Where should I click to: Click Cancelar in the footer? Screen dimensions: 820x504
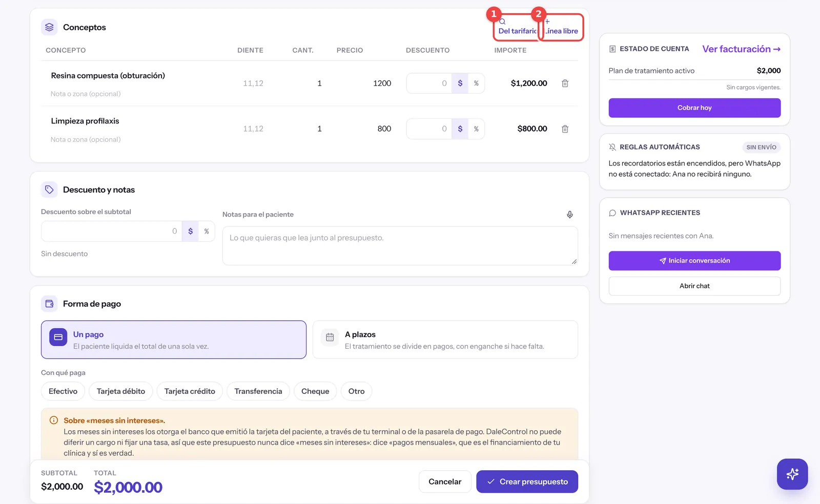445,482
